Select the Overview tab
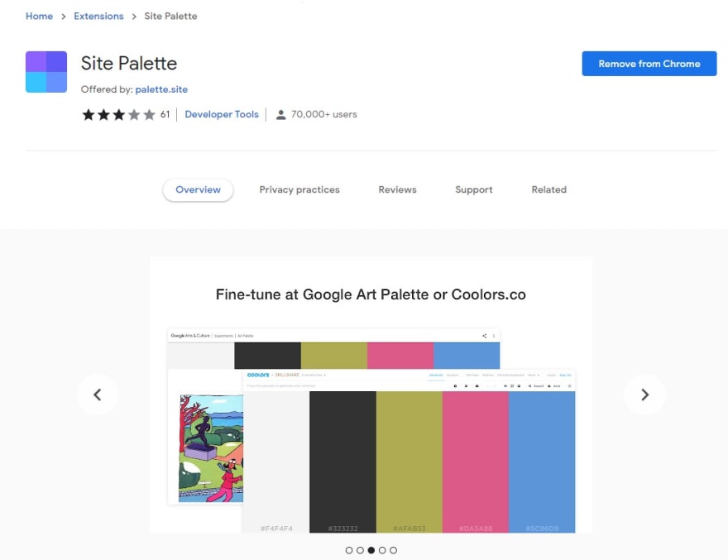 pyautogui.click(x=198, y=190)
